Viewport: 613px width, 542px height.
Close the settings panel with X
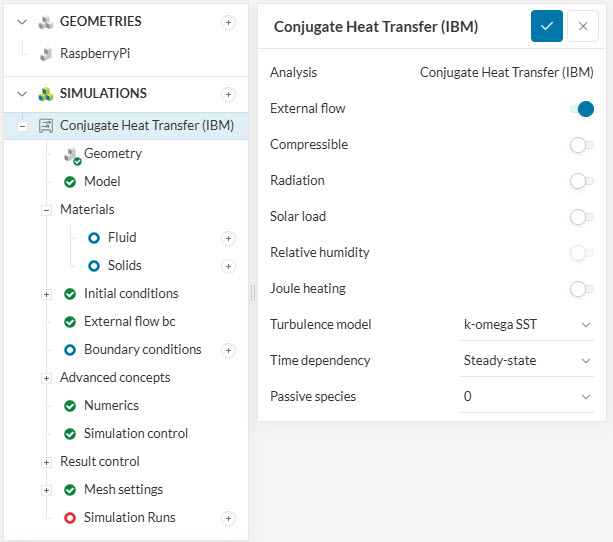[x=583, y=27]
